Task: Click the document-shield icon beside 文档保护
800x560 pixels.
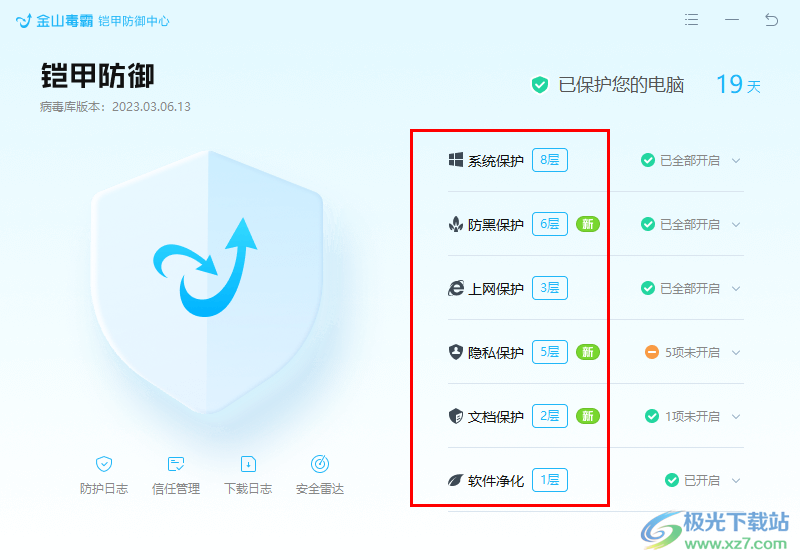Action: coord(456,416)
